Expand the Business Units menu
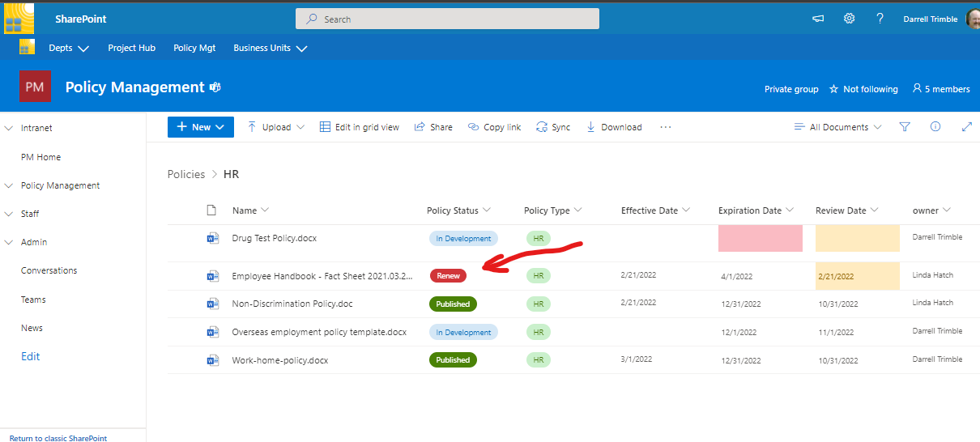Screen dimensions: 980x442 click(x=271, y=48)
